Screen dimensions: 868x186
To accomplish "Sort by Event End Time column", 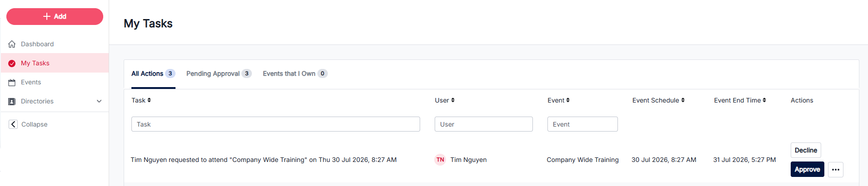I will [740, 100].
